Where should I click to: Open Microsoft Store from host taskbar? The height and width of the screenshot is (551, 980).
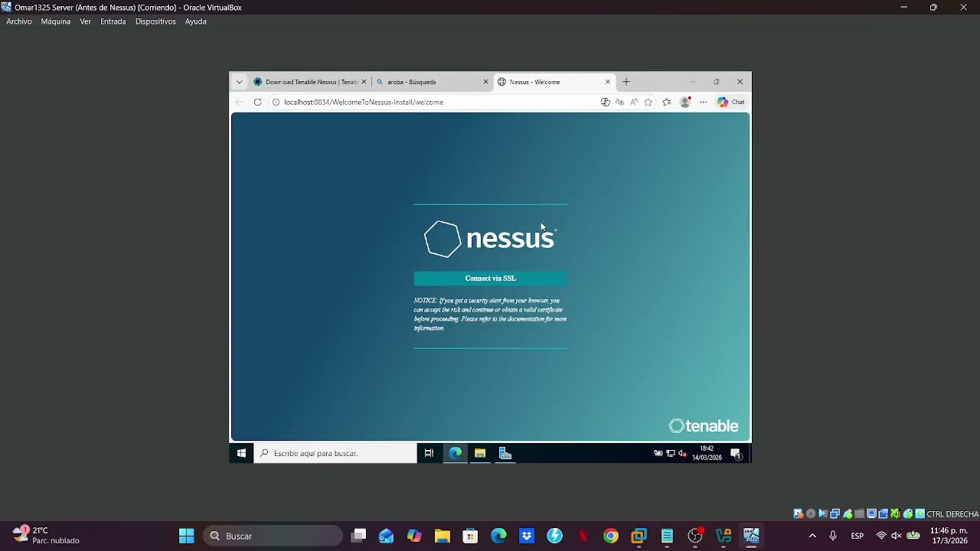(470, 536)
